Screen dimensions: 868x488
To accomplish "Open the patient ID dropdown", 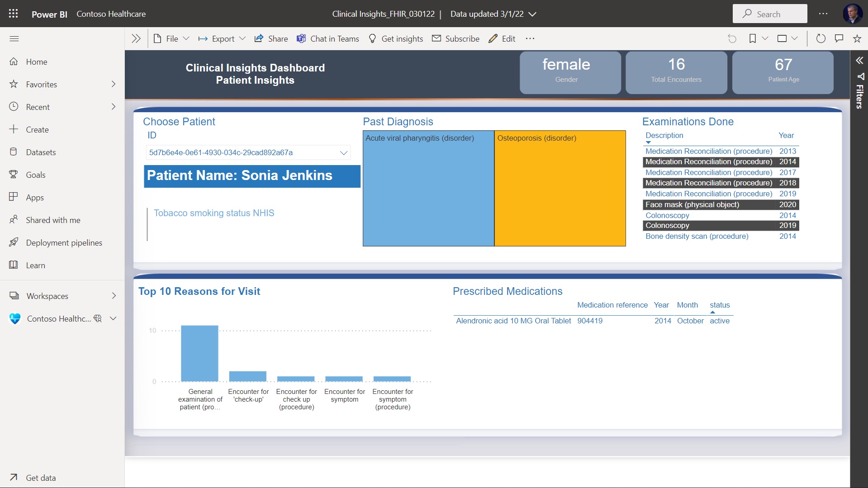I will 248,152.
